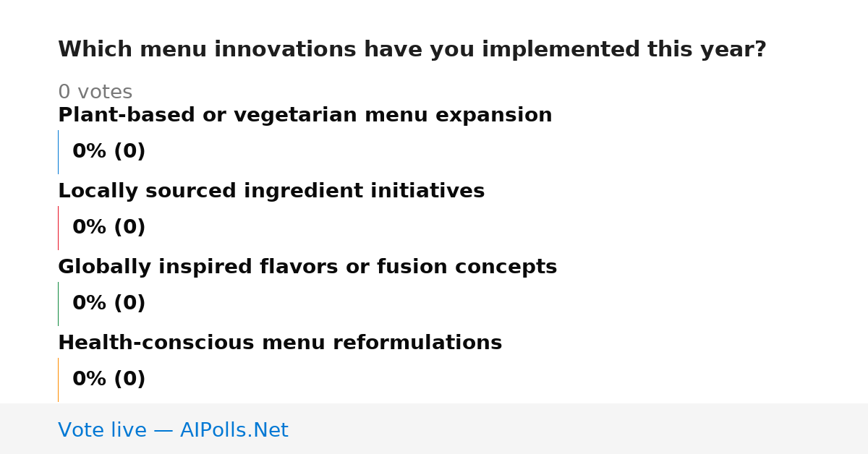Screen dimensions: 868x454
Task: Choose Globally inspired flavors or fusion concepts
Action: pos(307,267)
